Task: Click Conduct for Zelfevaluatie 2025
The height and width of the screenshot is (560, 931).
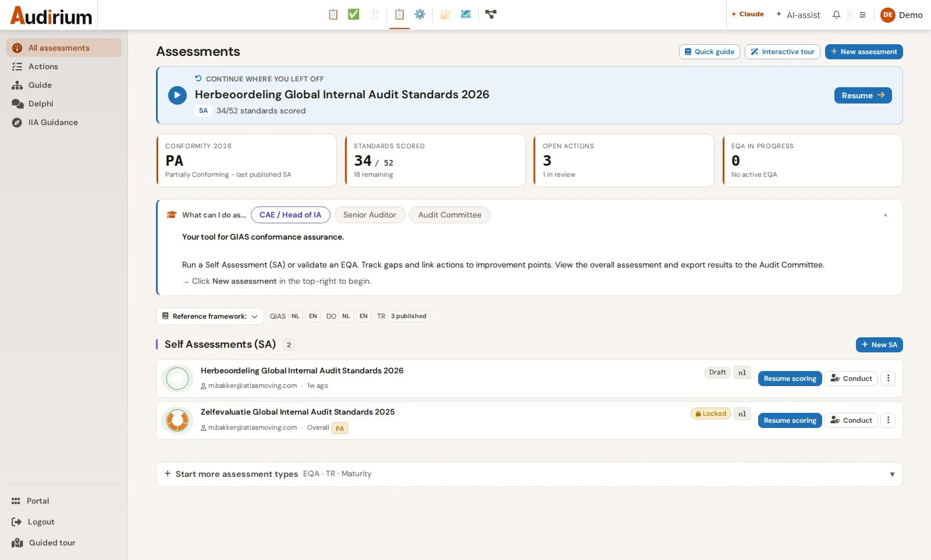Action: point(851,420)
